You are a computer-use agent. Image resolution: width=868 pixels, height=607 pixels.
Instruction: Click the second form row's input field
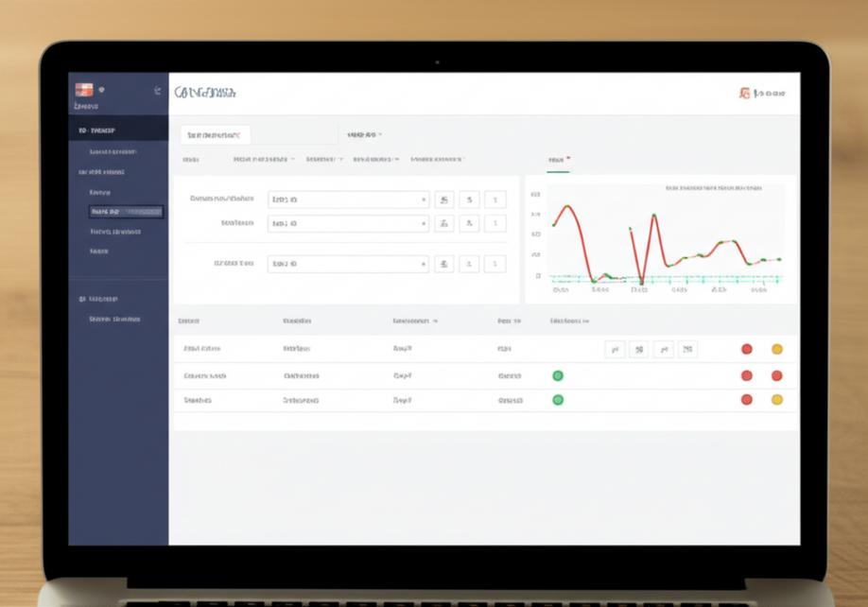[x=348, y=224]
